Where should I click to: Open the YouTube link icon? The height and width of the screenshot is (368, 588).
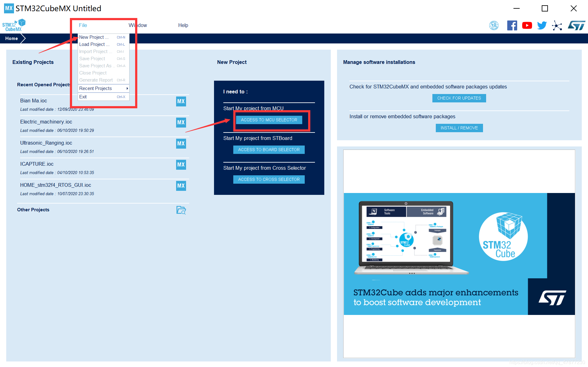(527, 25)
